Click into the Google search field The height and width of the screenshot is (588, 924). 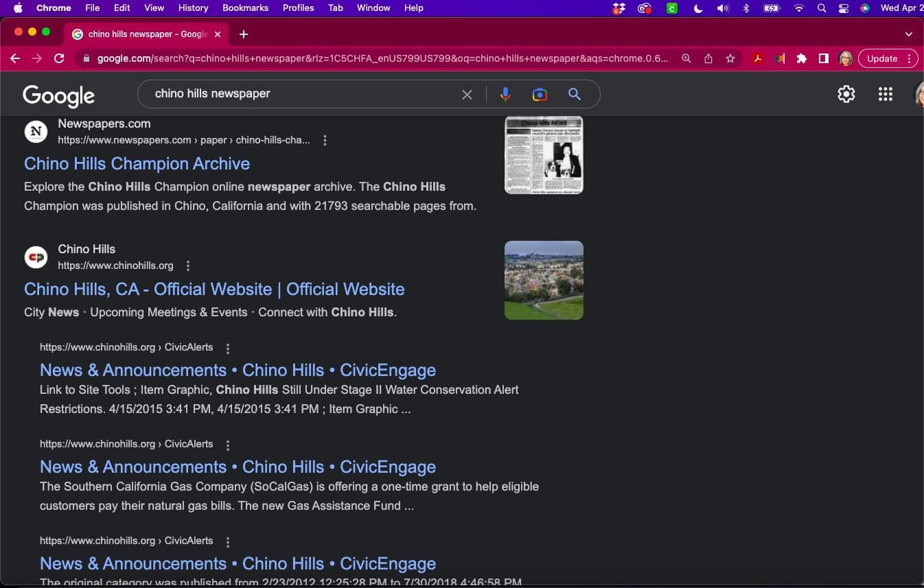pos(302,94)
